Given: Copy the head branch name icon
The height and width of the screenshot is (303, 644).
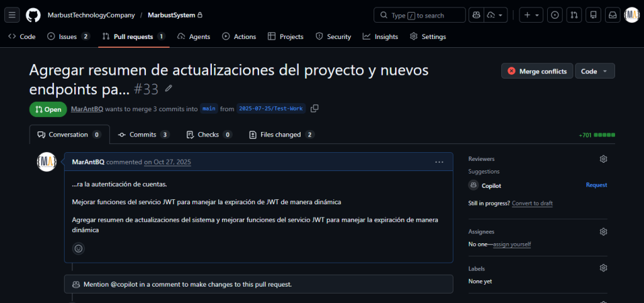Looking at the screenshot, I should tap(314, 109).
